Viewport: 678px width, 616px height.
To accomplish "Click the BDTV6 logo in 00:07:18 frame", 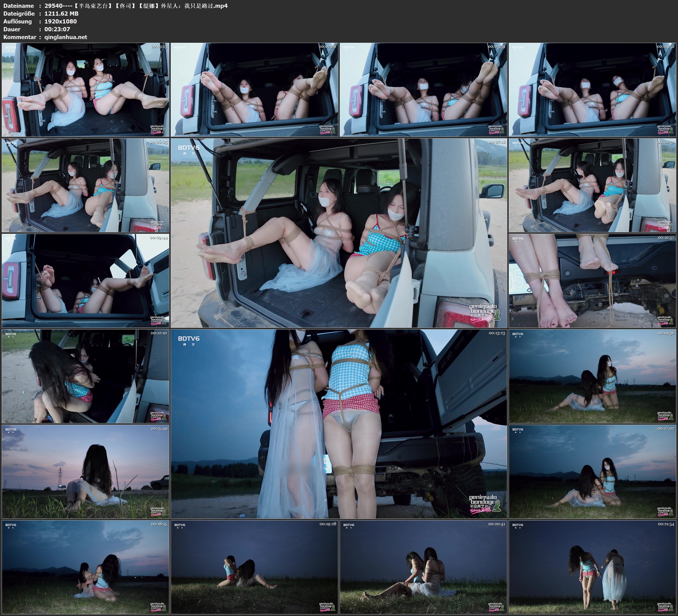I will point(189,148).
